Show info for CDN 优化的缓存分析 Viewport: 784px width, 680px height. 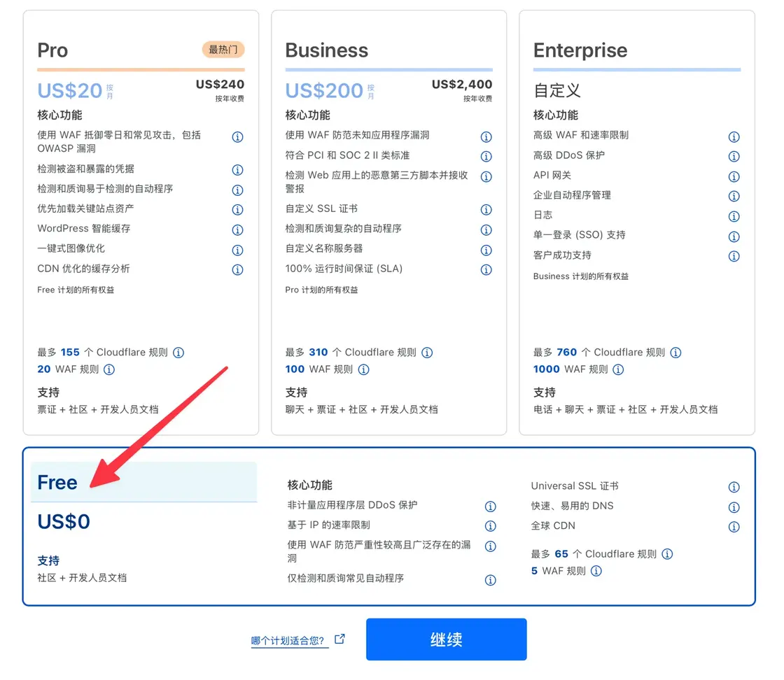pos(237,270)
